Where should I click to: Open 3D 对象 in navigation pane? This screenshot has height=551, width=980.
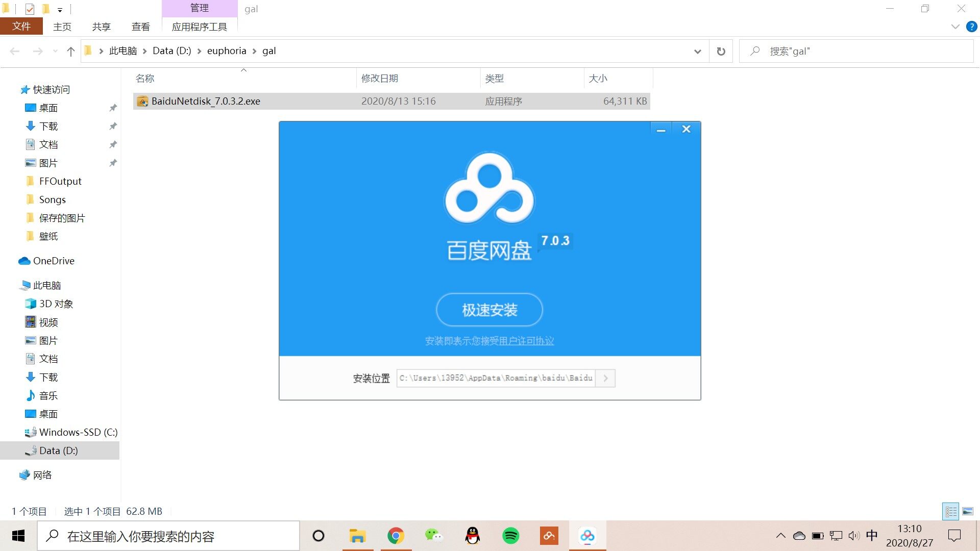[x=56, y=304]
